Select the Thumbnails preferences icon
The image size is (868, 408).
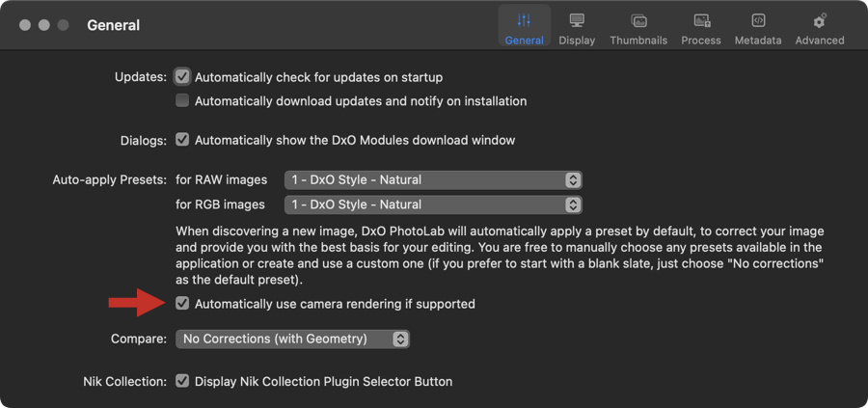(638, 21)
